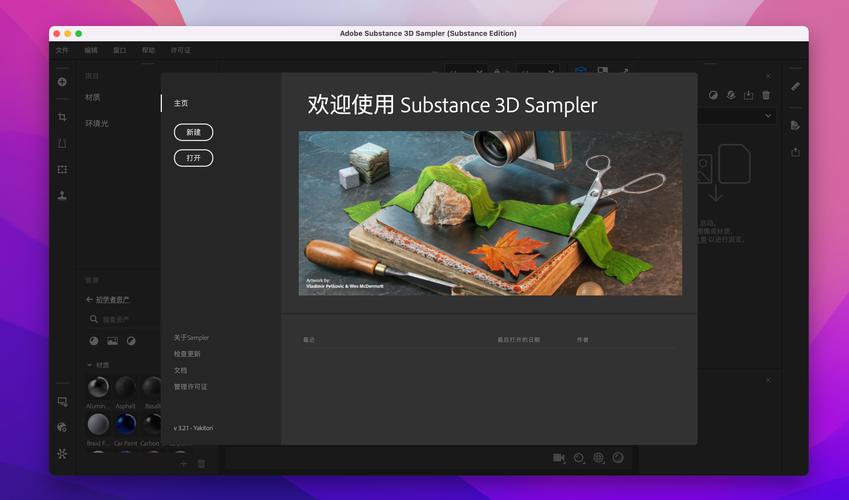Open the 帮助 menu
This screenshot has height=500, width=849.
click(148, 50)
